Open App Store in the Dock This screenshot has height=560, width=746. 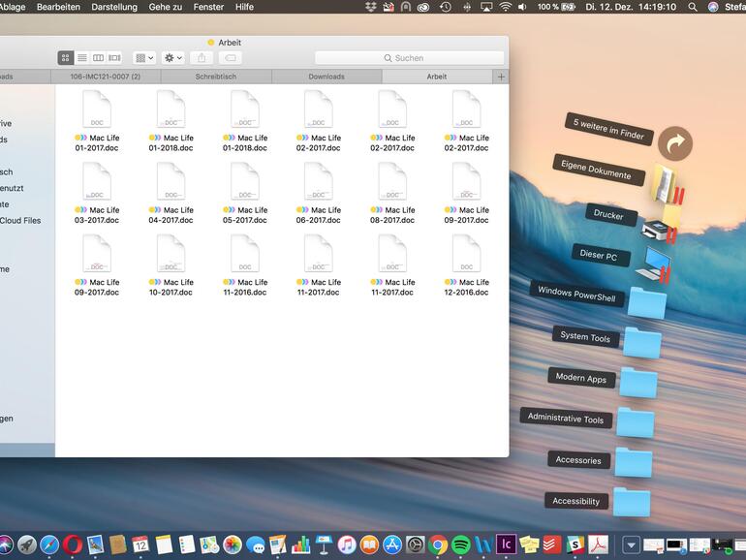[x=392, y=544]
